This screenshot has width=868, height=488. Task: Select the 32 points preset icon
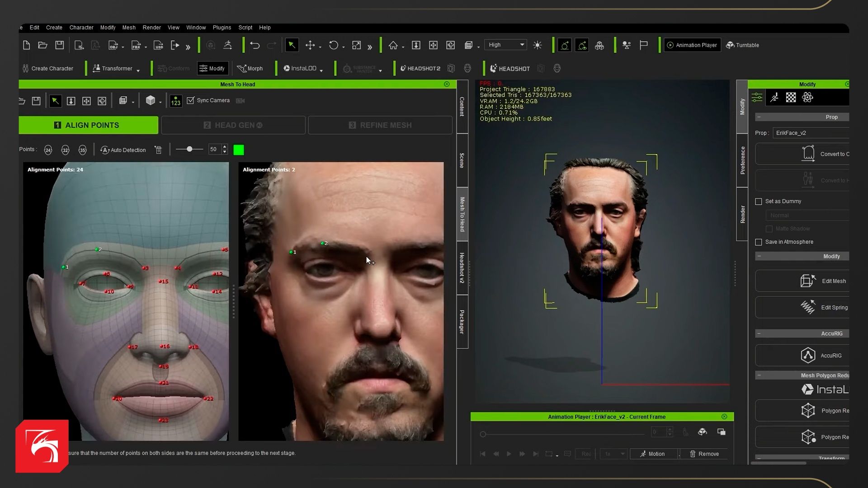(65, 150)
